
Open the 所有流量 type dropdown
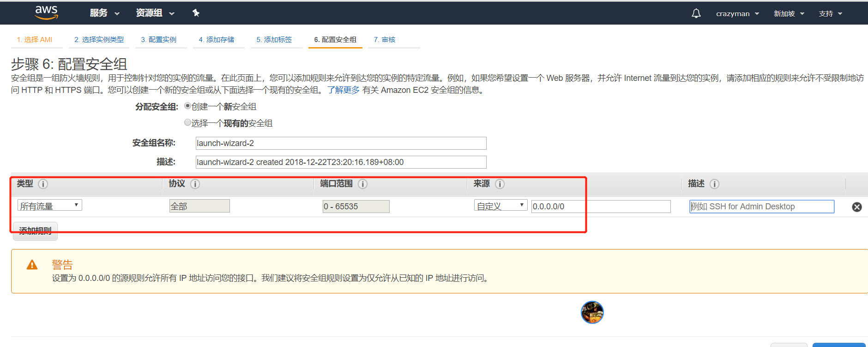coord(49,206)
